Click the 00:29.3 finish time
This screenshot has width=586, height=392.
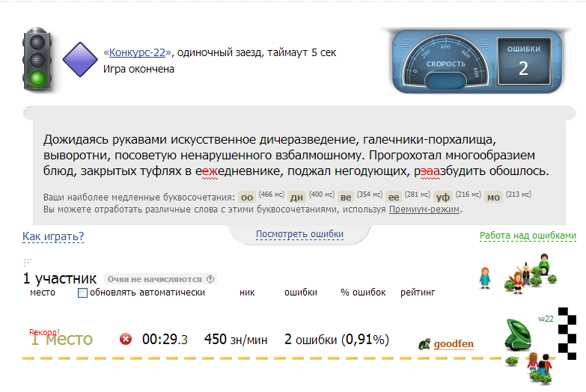tap(165, 340)
